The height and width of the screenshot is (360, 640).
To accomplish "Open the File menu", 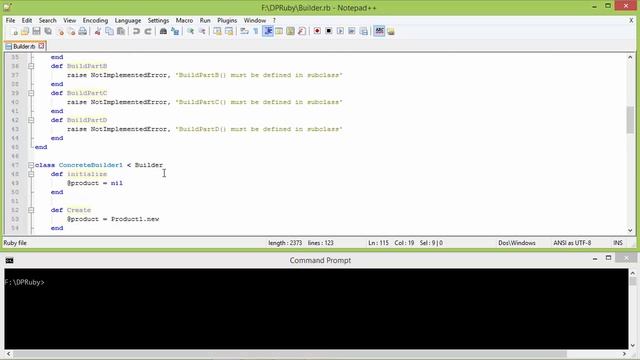I will tap(10, 20).
